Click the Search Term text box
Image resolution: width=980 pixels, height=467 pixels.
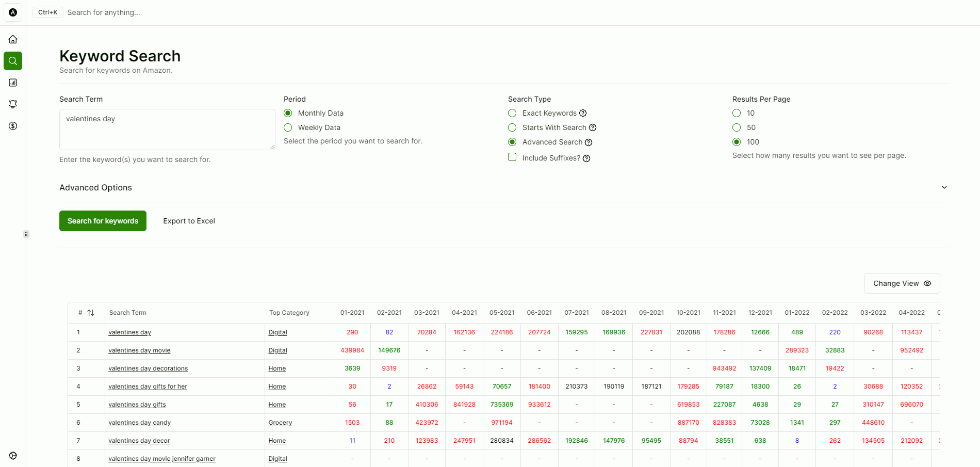(x=167, y=129)
